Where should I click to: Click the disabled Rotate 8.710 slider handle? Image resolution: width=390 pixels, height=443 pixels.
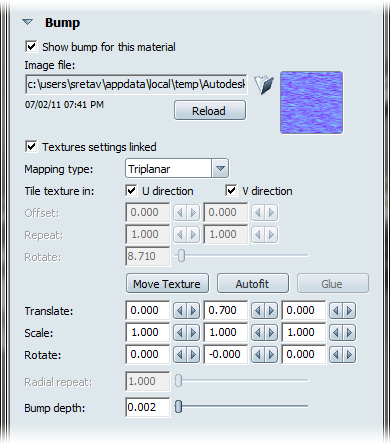(181, 256)
